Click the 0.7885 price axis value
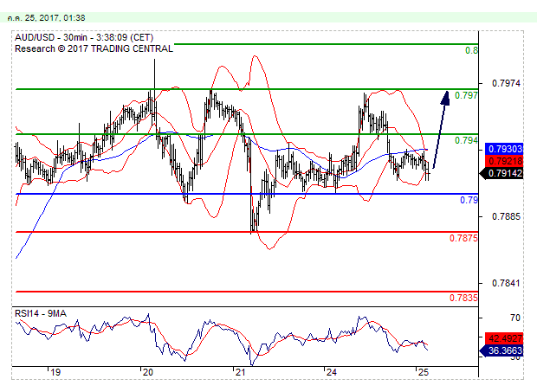This screenshot has width=537, height=392. tap(506, 216)
